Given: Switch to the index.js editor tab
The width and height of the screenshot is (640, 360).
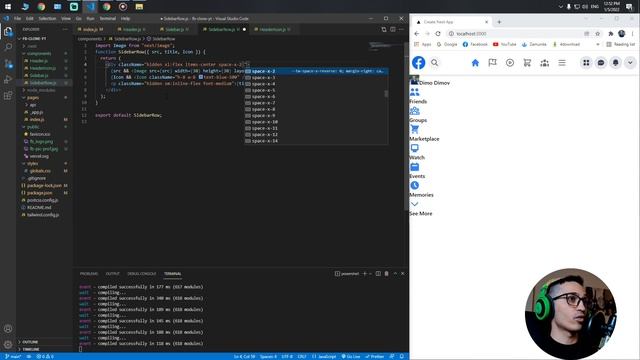Looking at the screenshot, I should coord(92,29).
